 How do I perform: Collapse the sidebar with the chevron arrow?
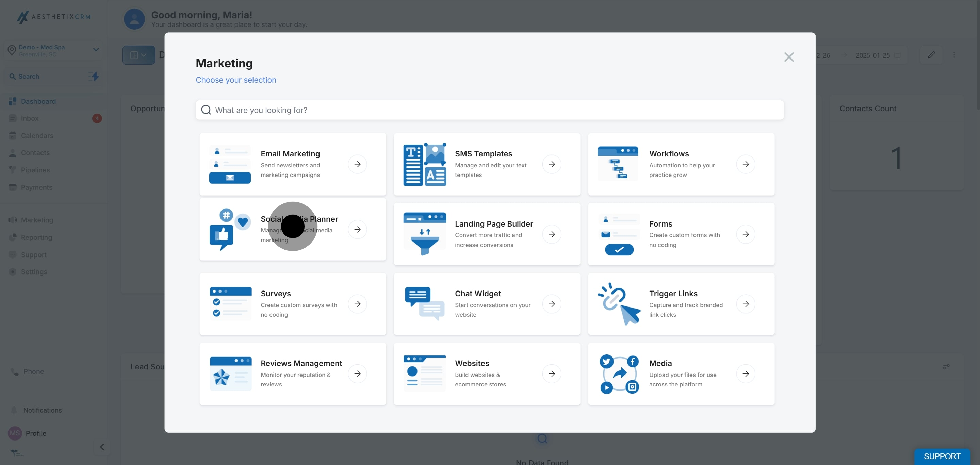tap(102, 447)
